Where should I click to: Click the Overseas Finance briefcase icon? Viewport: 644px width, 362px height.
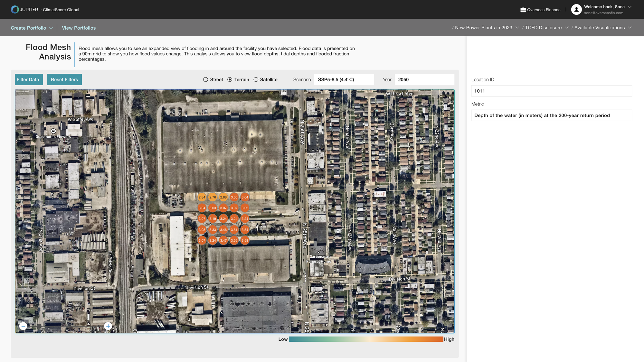523,10
